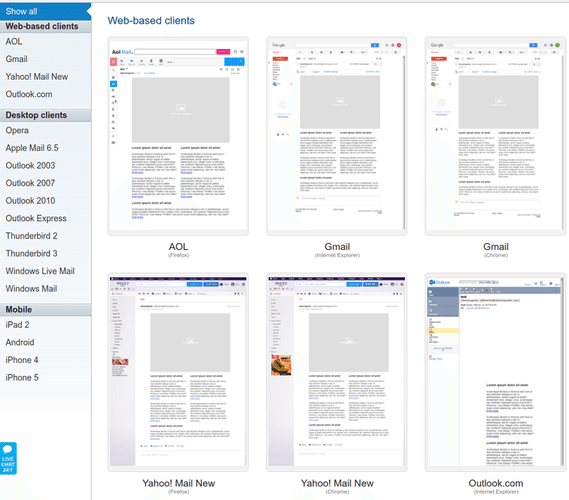This screenshot has width=569, height=500.
Task: Click the Outlook.com (Internet Explorer) caption
Action: point(496,486)
